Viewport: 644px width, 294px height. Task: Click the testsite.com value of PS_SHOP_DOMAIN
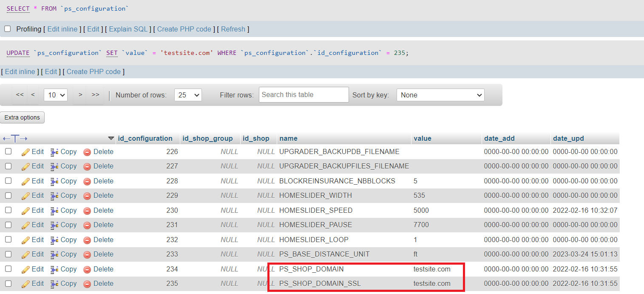pyautogui.click(x=432, y=269)
